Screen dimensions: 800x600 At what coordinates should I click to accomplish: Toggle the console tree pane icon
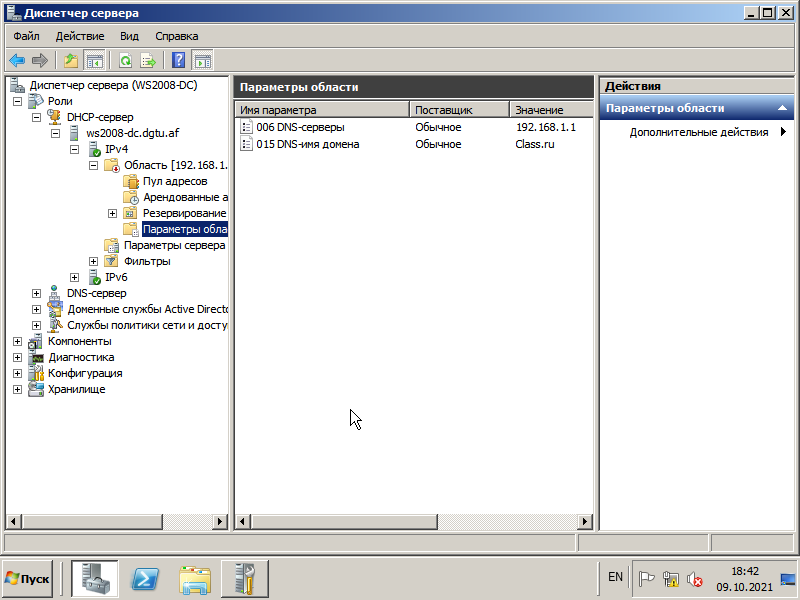[x=94, y=61]
